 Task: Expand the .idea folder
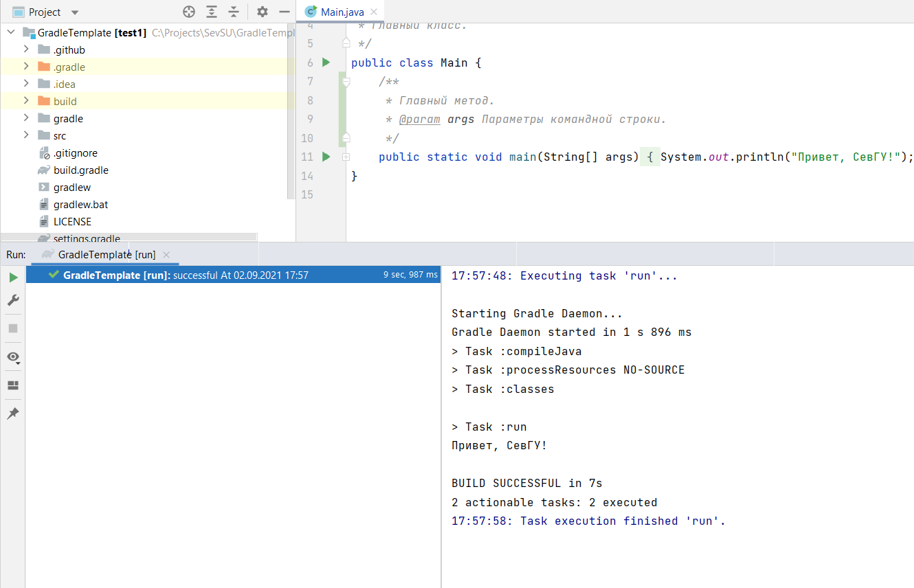point(26,84)
